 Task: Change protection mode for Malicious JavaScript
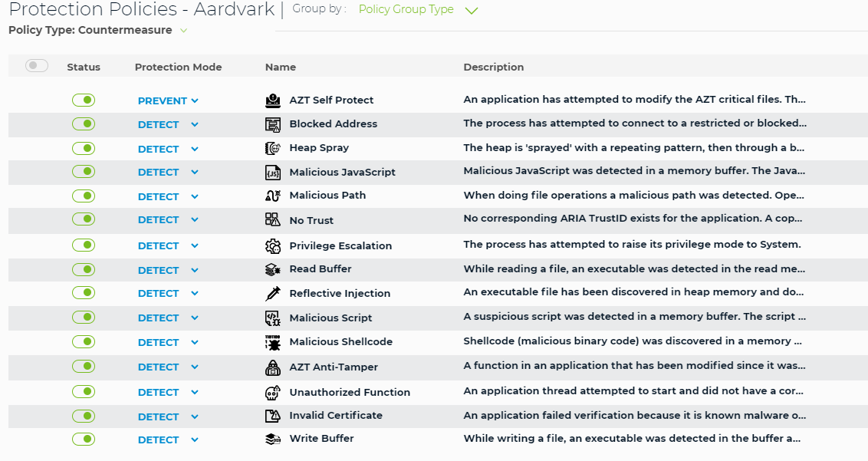click(168, 173)
